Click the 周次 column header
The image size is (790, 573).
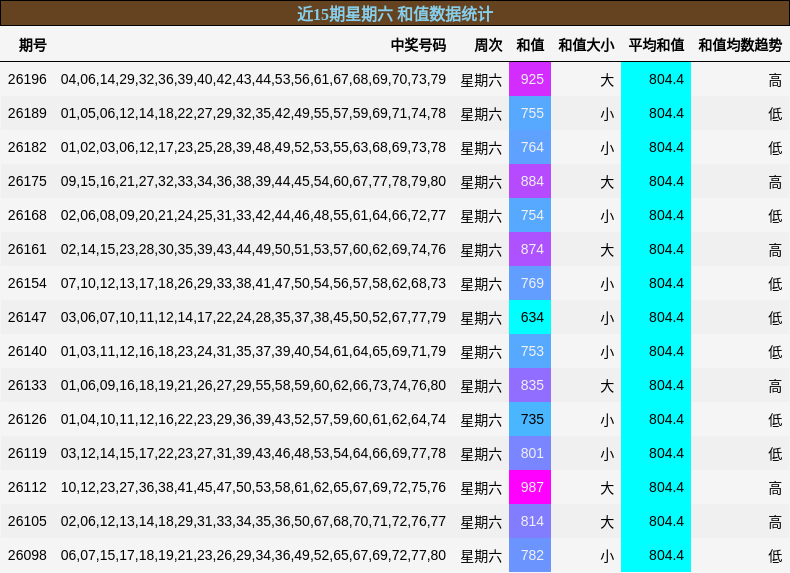point(488,45)
